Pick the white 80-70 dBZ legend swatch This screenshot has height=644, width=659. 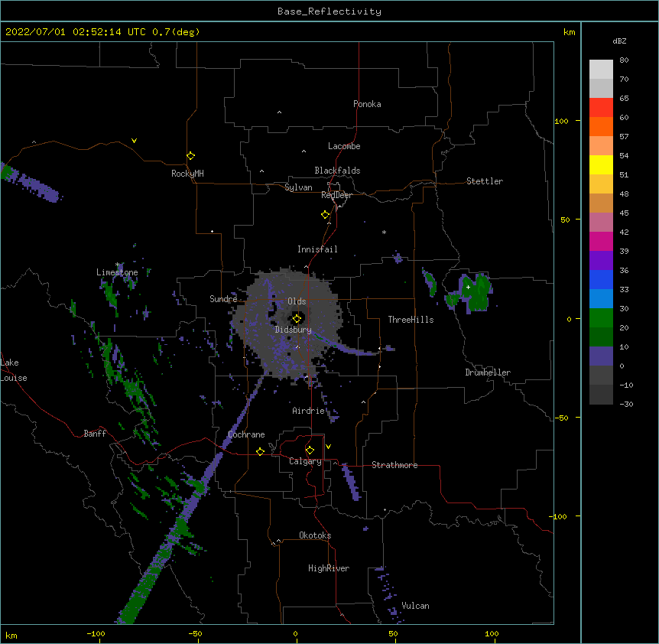pos(601,69)
